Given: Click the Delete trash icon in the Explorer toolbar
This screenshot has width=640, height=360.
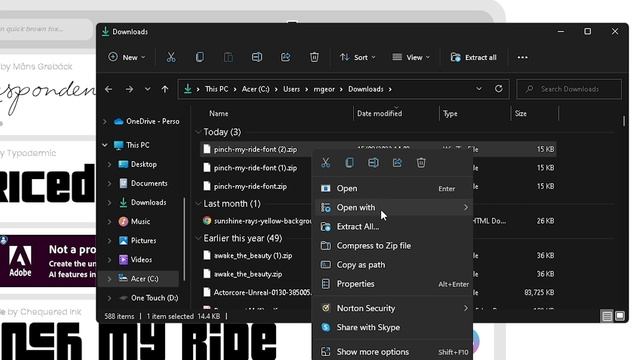Looking at the screenshot, I should 314,58.
